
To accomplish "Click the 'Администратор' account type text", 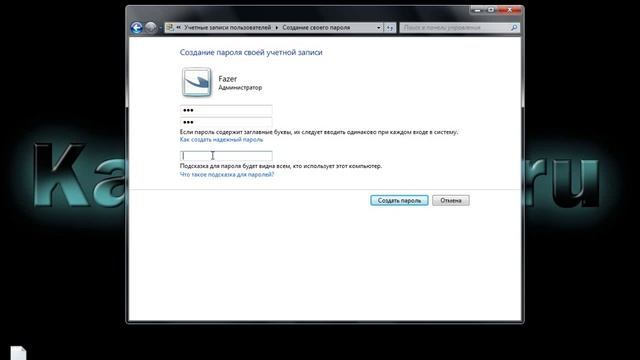I will click(240, 88).
